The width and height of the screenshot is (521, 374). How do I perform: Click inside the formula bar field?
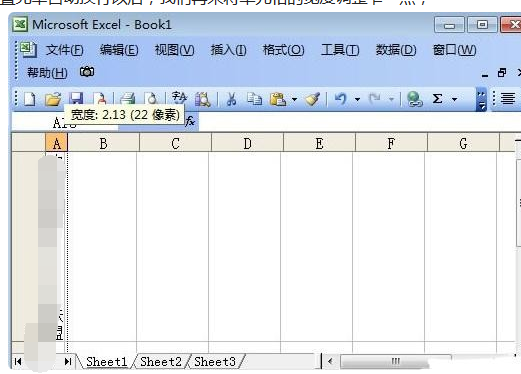tap(359, 121)
